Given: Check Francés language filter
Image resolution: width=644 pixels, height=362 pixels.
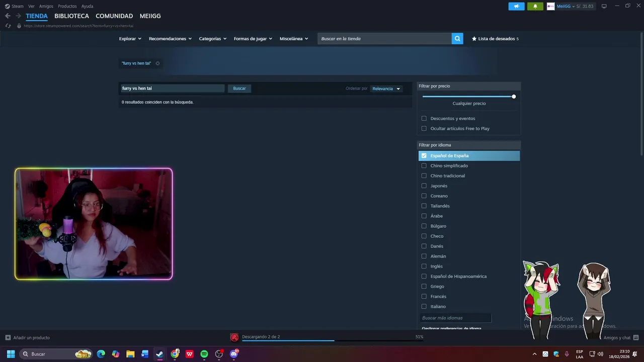Looking at the screenshot, I should (x=424, y=297).
